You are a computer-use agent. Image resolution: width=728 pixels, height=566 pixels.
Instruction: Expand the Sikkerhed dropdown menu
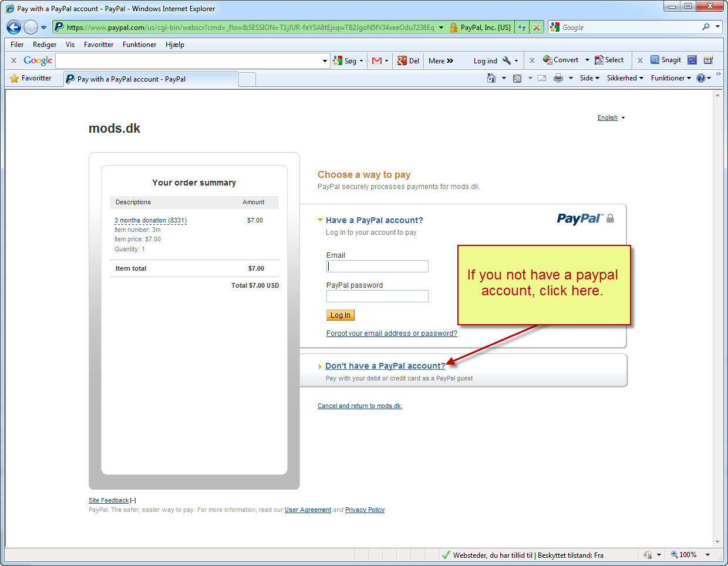625,78
